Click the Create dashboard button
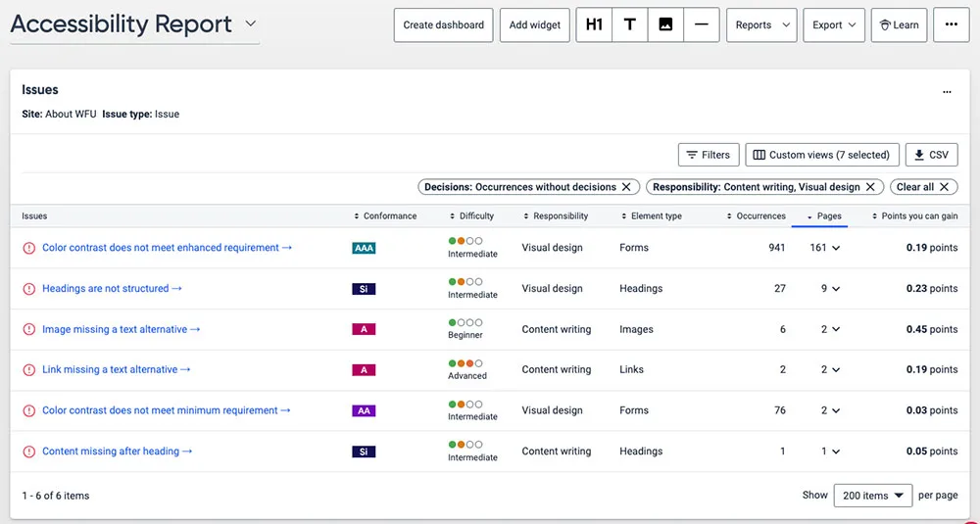This screenshot has width=980, height=524. [443, 25]
